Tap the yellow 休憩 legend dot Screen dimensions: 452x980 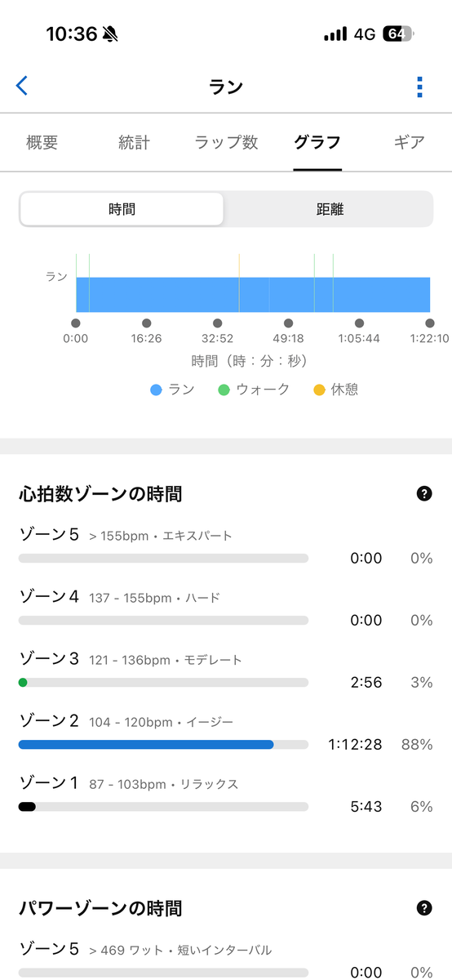click(x=319, y=390)
